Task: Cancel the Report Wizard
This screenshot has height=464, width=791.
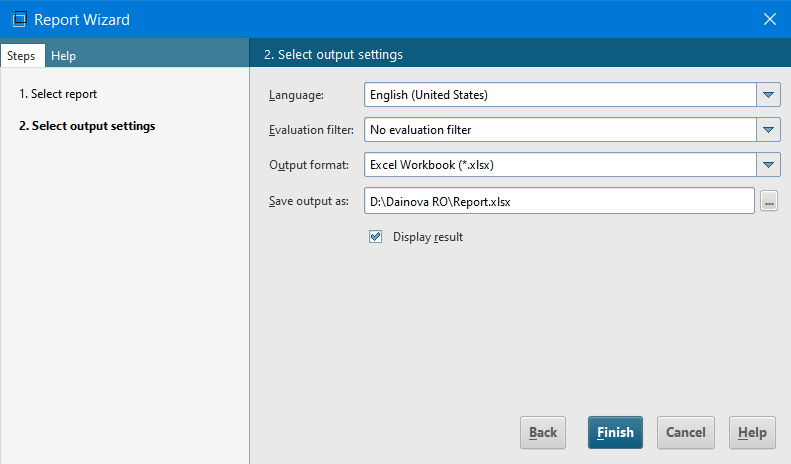Action: (686, 432)
